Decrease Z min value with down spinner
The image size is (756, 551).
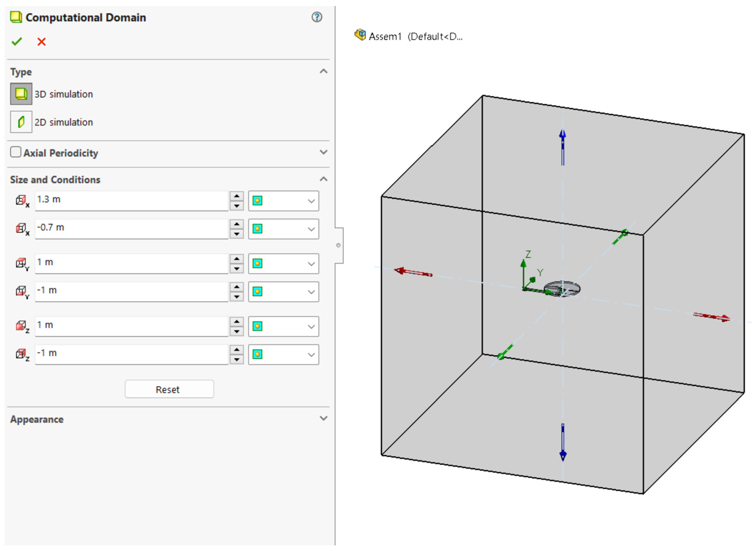pos(237,360)
